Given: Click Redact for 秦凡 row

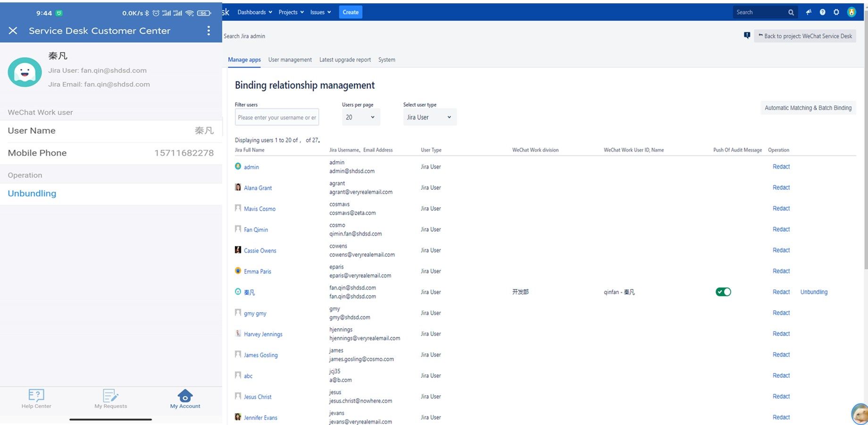Looking at the screenshot, I should [x=781, y=292].
